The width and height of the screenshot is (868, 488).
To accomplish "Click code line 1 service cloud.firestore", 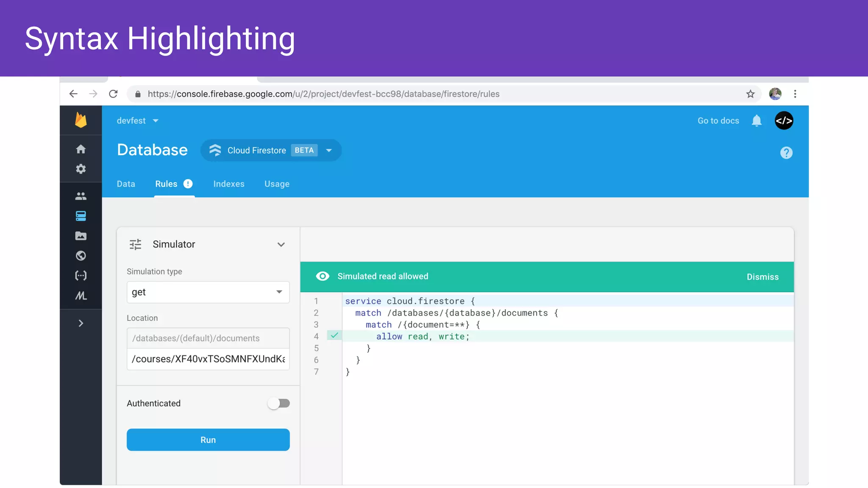I will [x=410, y=301].
